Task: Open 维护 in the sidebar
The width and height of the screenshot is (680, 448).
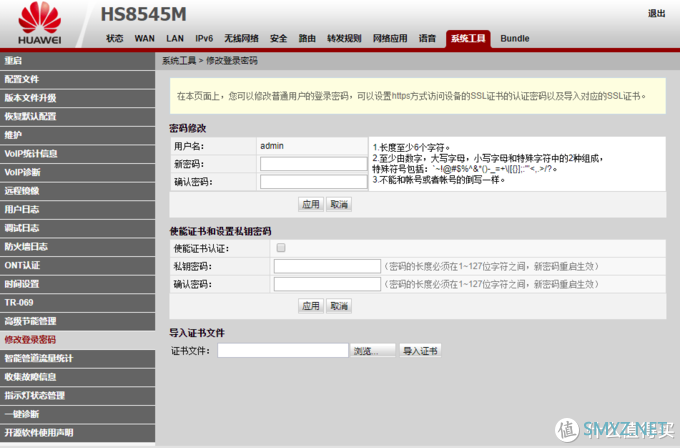Action: (x=77, y=135)
